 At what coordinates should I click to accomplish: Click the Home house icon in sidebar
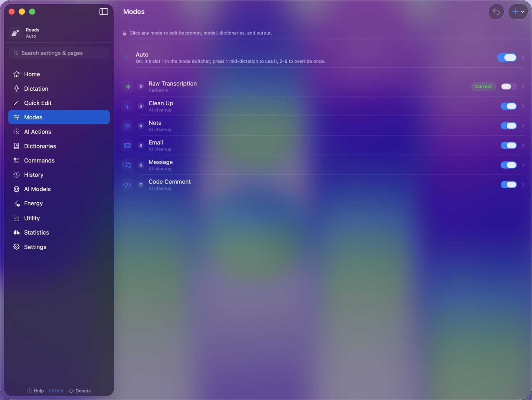[x=16, y=74]
